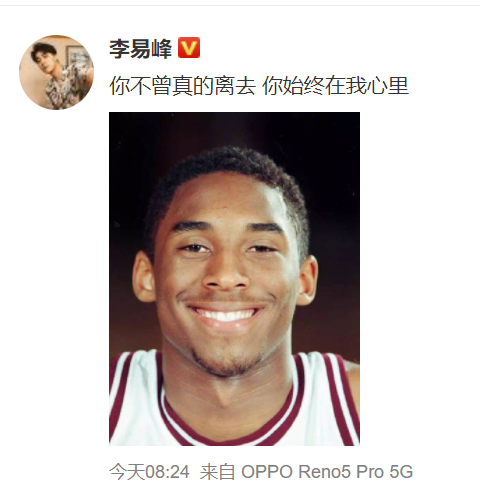This screenshot has width=480, height=503.
Task: Click the word Reno5 in the source
Action: point(324,472)
